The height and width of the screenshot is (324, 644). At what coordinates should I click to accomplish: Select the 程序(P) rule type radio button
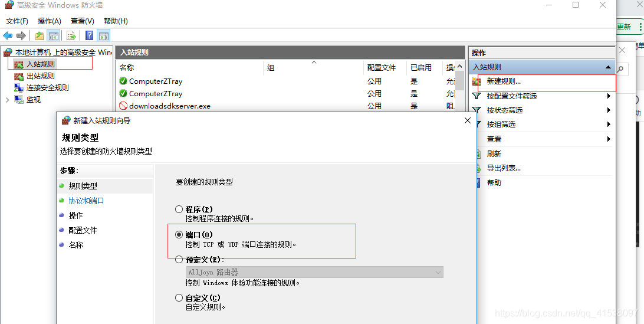coord(179,210)
